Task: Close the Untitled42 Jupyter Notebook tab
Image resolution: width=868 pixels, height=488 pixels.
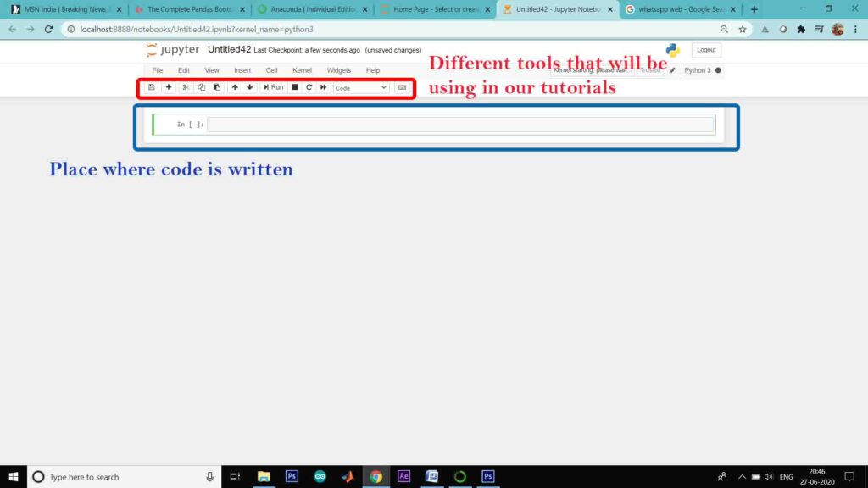Action: click(610, 9)
